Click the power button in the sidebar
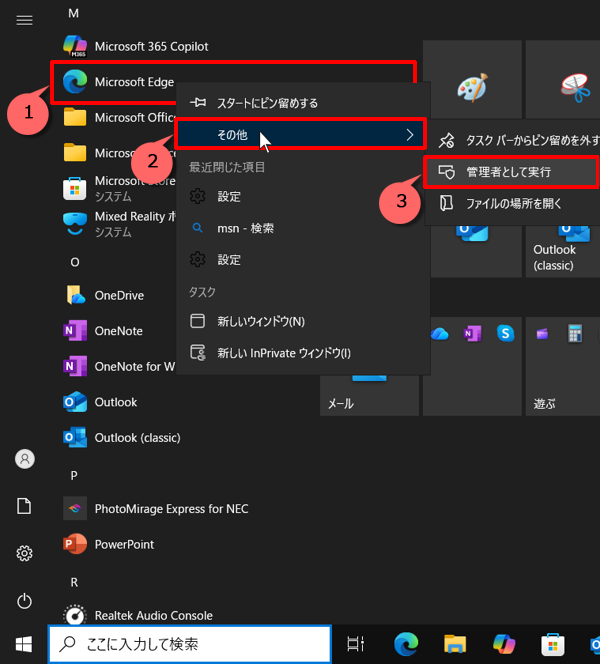600x664 pixels. coord(25,600)
